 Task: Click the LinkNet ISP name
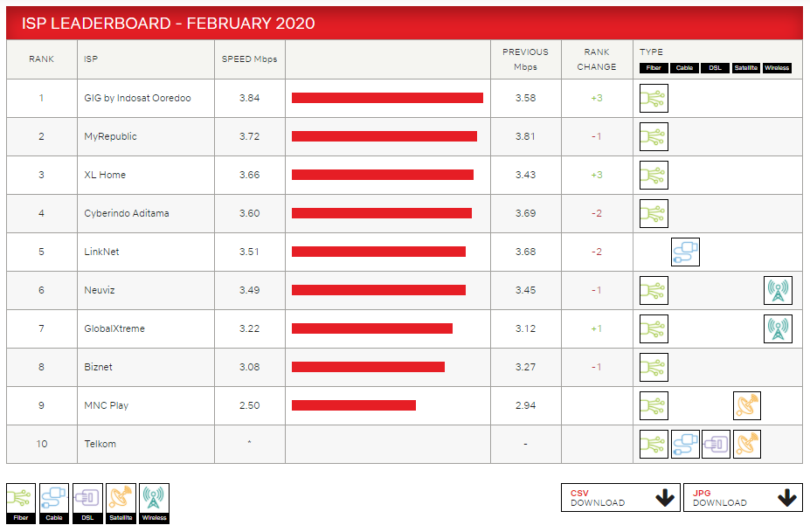click(x=101, y=252)
